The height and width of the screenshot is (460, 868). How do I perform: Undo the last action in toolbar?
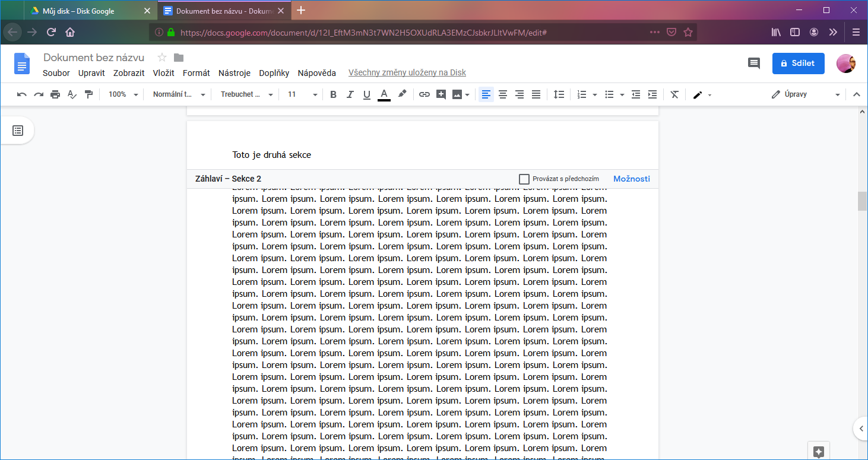22,94
